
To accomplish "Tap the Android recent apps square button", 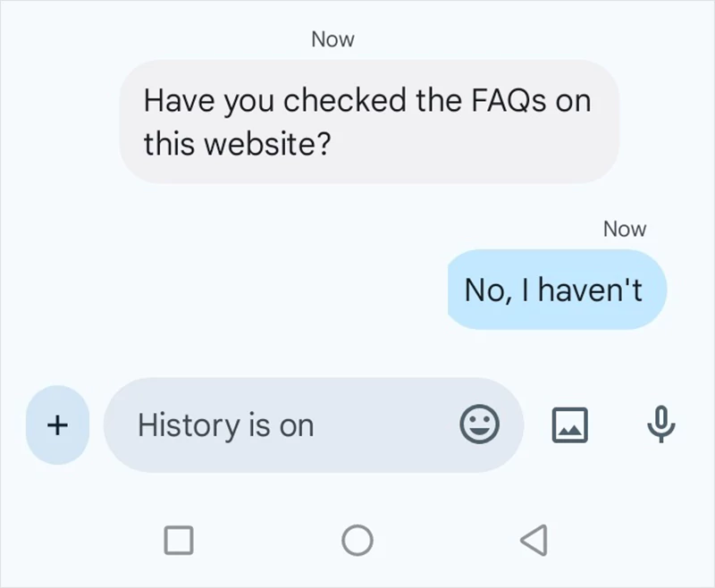I will 180,537.
